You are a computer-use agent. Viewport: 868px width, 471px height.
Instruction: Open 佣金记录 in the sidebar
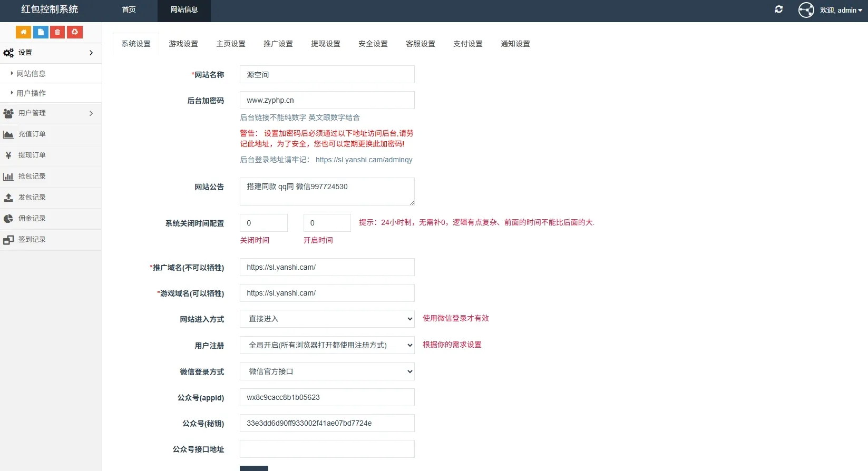51,219
